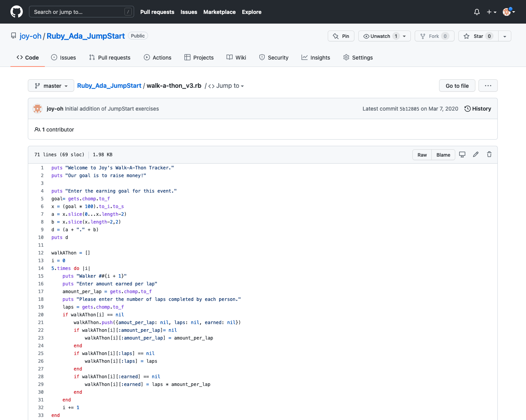Pin this repository to profile
The width and height of the screenshot is (526, 420).
click(x=341, y=36)
